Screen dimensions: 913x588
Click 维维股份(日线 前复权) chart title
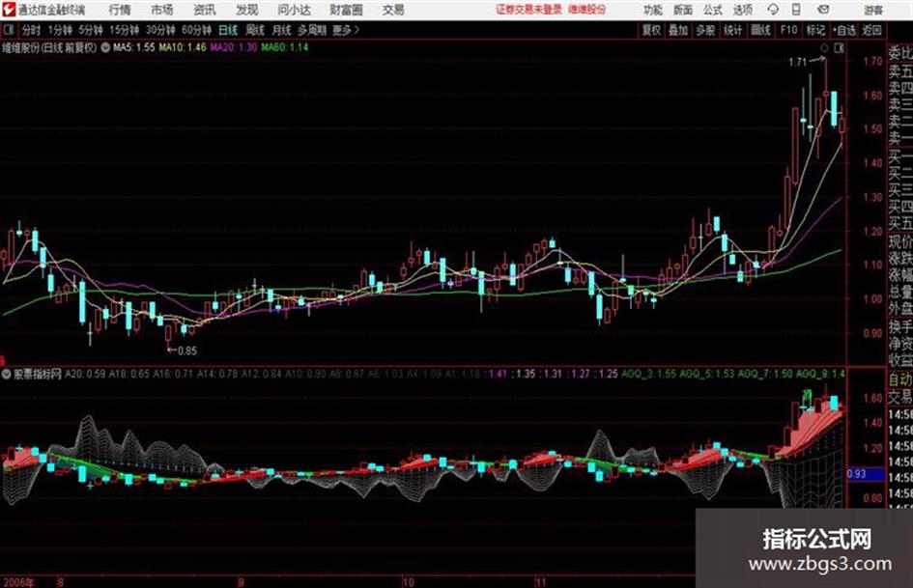(x=49, y=47)
